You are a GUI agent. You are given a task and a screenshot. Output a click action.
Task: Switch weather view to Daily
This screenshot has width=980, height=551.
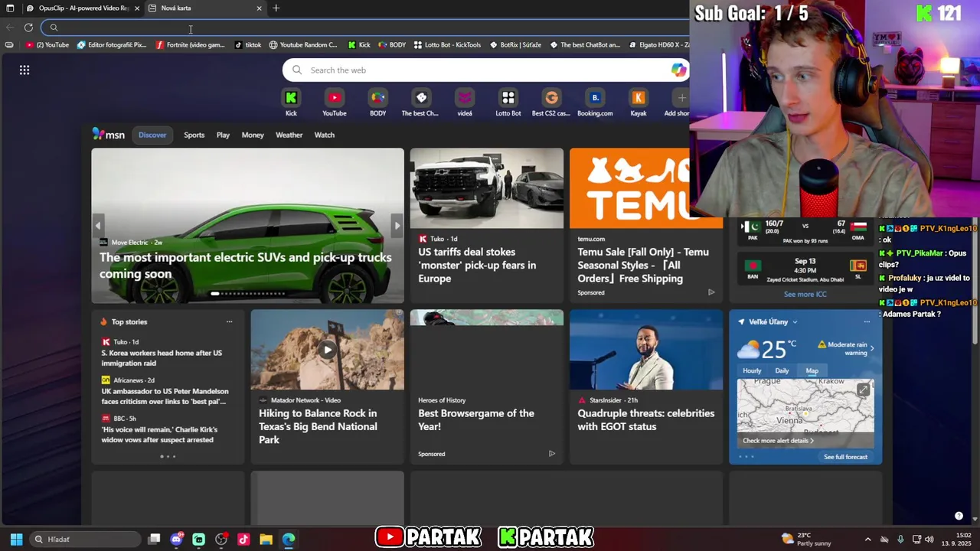click(x=782, y=370)
